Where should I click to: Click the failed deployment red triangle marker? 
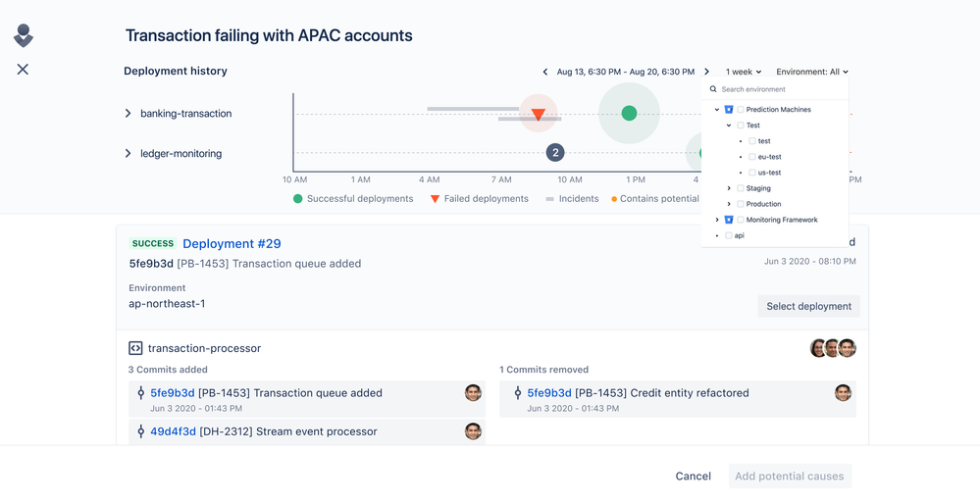click(539, 115)
